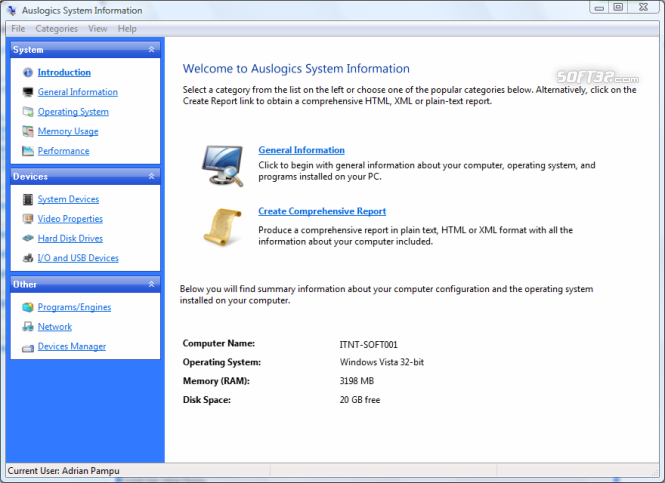Click the Auslogics app icon in title bar
The image size is (665, 483).
[12, 11]
